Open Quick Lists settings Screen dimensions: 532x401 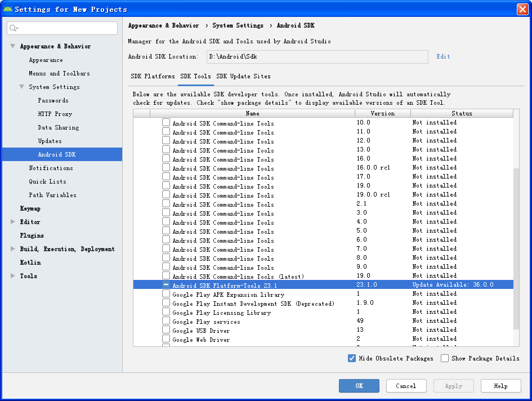pyautogui.click(x=47, y=182)
